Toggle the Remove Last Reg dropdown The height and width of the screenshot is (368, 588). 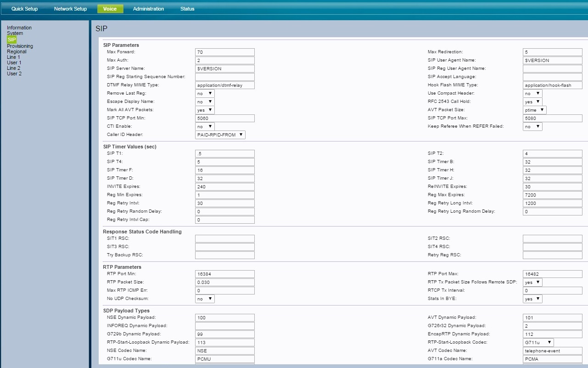pos(205,93)
